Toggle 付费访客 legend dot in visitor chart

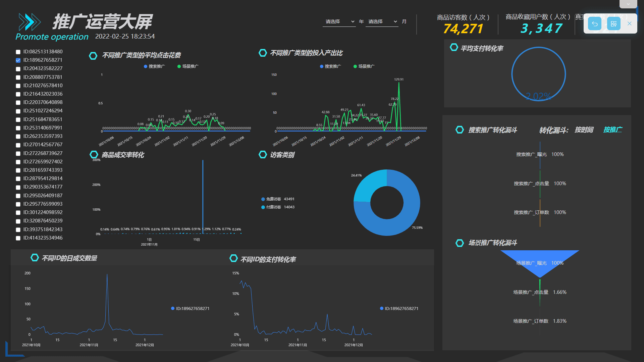pos(263,207)
